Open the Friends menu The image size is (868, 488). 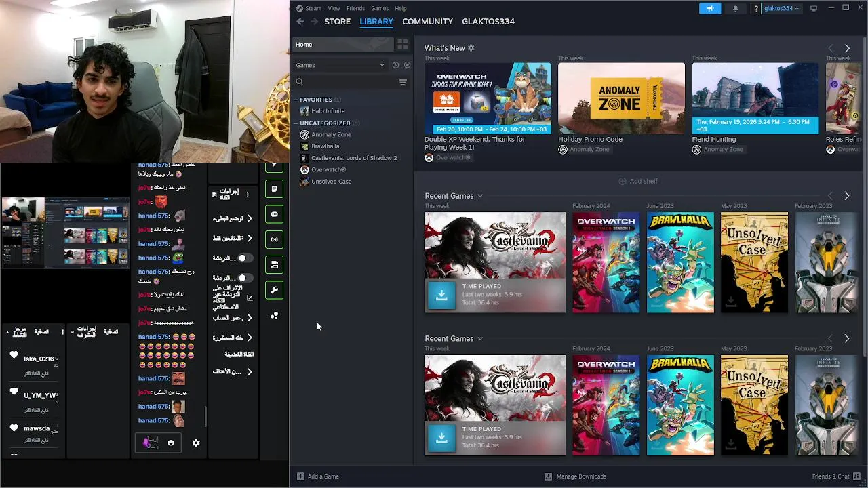coord(355,8)
